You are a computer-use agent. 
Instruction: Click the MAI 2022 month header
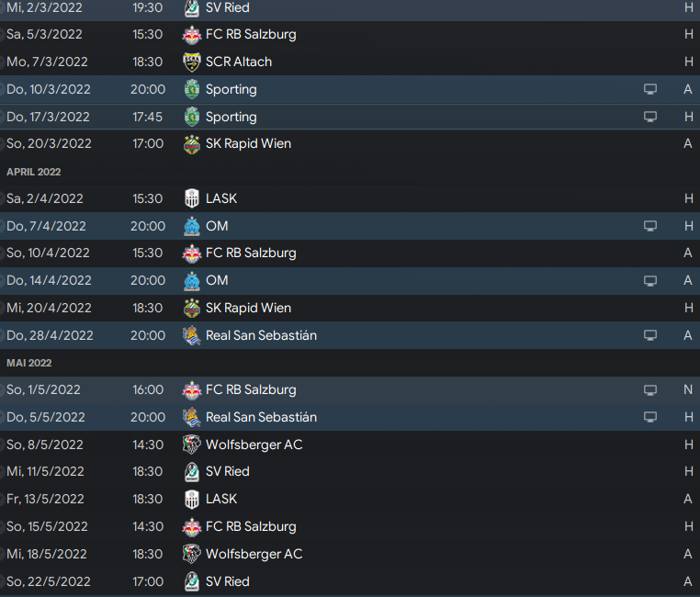[29, 363]
